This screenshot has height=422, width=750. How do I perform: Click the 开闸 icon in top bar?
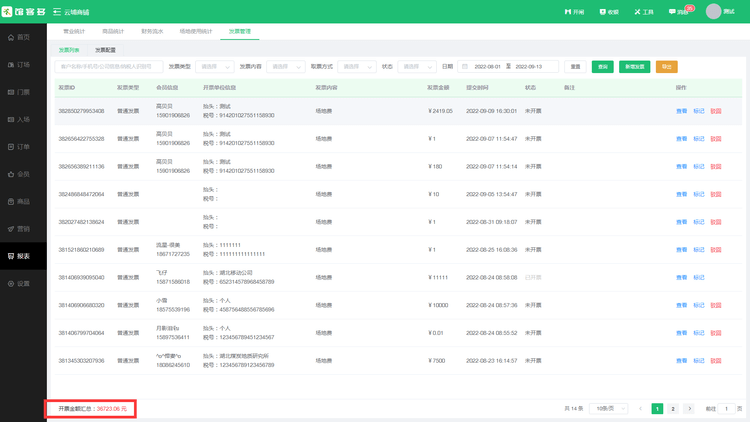pyautogui.click(x=575, y=12)
